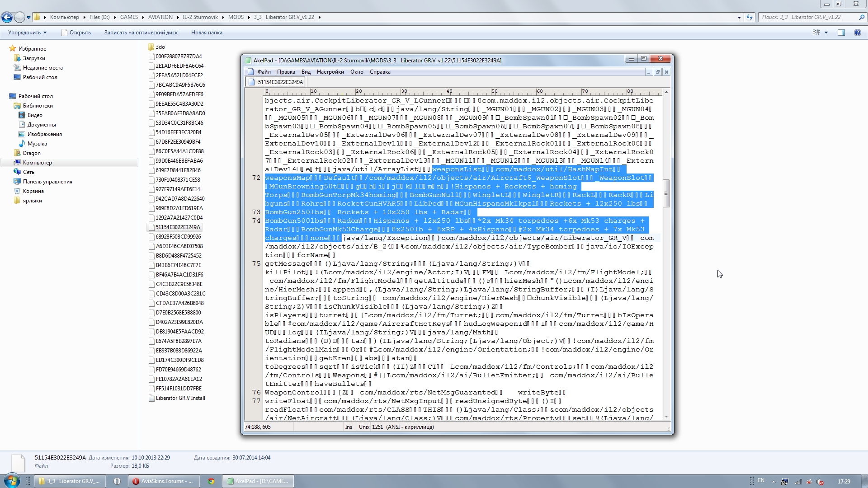The image size is (868, 488).
Task: Toggle the preview pane icon
Action: click(x=841, y=33)
